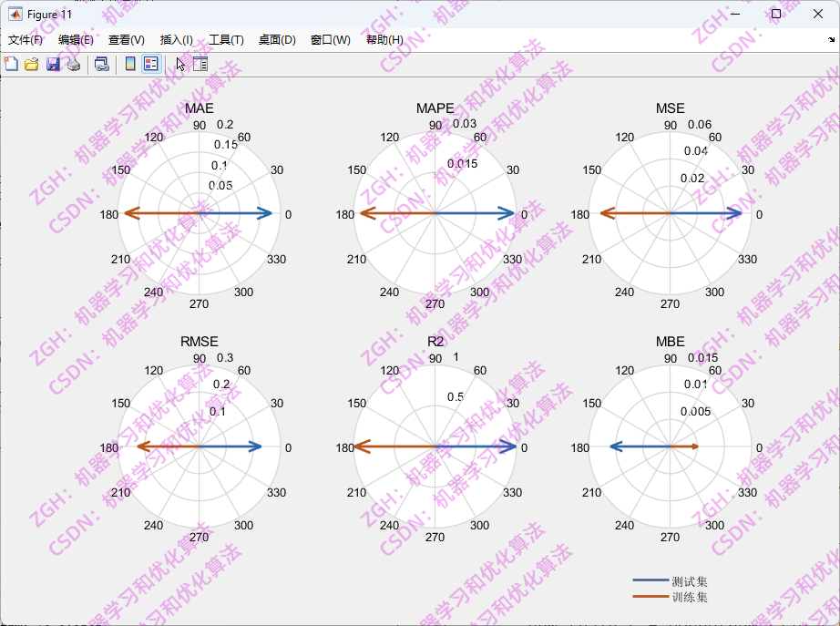Click the 0.05 radial tick in MAE plot

pos(220,186)
